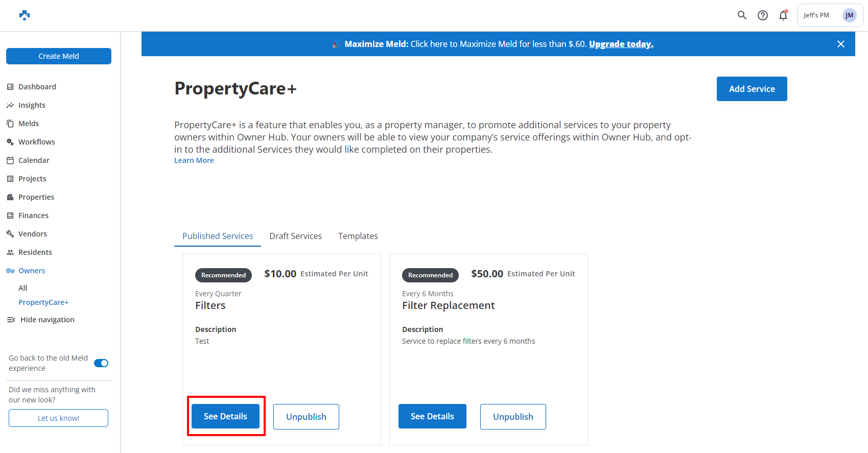Click the Upgrade today link

click(x=621, y=44)
